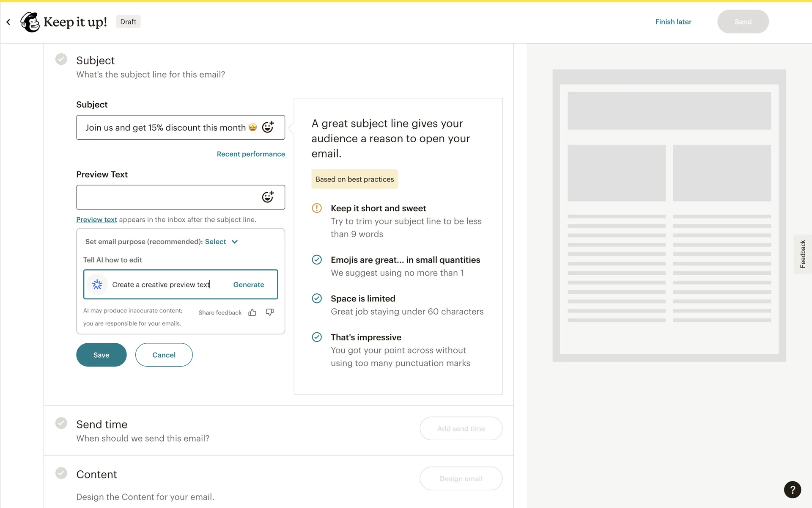812x508 pixels.
Task: Open the help question mark button
Action: 792,490
